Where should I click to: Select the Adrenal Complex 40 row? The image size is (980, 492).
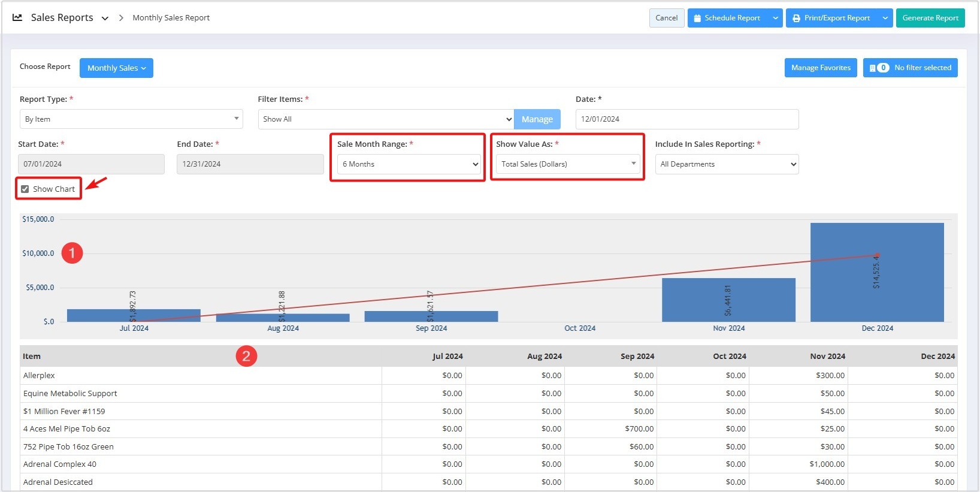pyautogui.click(x=489, y=464)
